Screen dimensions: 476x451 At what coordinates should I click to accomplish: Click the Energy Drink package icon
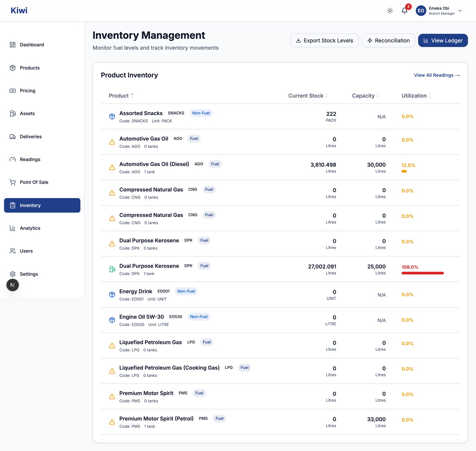pyautogui.click(x=112, y=295)
